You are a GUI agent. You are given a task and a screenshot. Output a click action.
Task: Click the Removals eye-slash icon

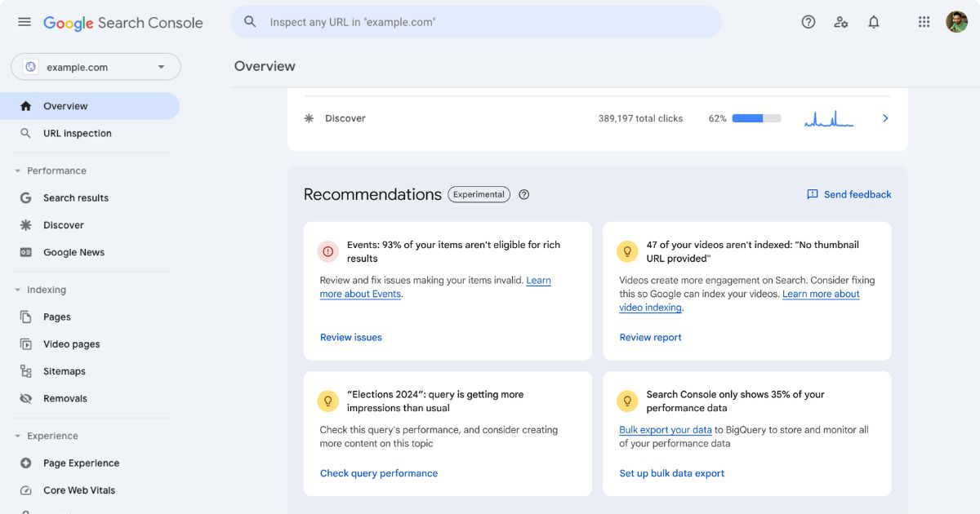tap(26, 398)
